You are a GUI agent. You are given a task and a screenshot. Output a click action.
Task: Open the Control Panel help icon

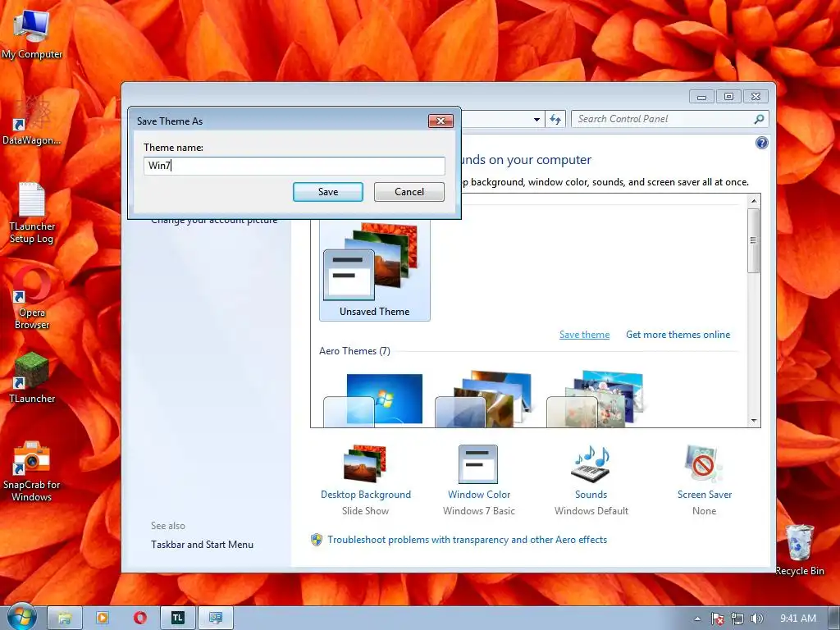pos(762,143)
